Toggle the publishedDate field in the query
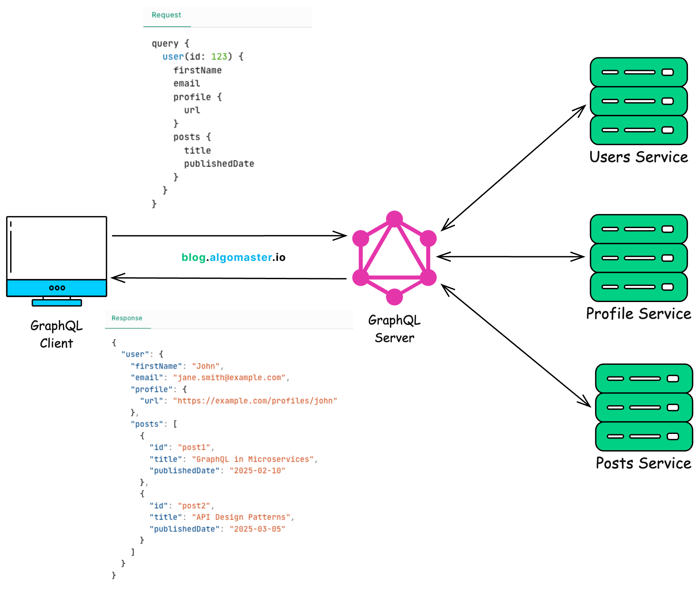700x591 pixels. (219, 164)
